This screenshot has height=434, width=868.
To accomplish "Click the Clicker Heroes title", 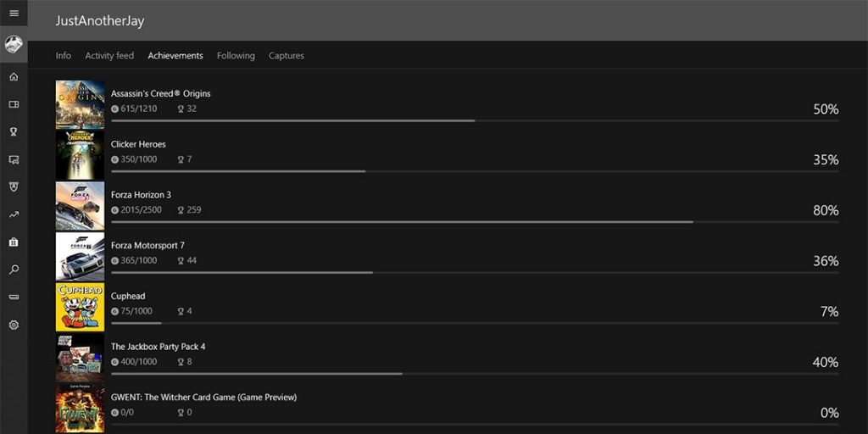I will (x=138, y=144).
